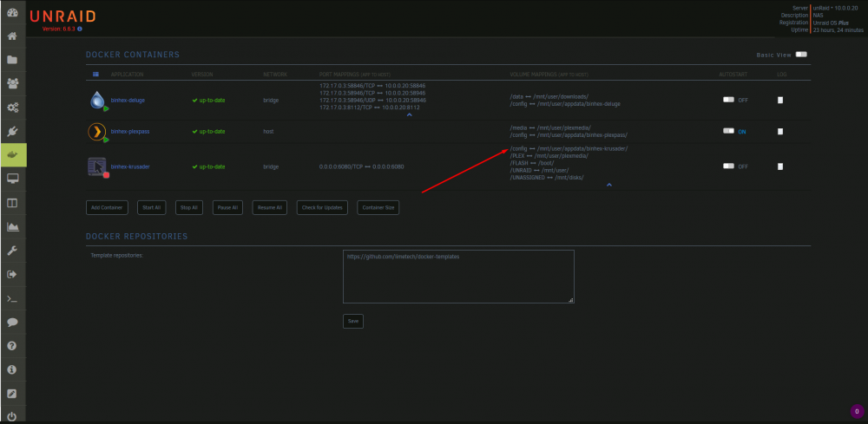Viewport: 868px width, 424px height.
Task: Go to Main via the home icon
Action: (x=12, y=36)
